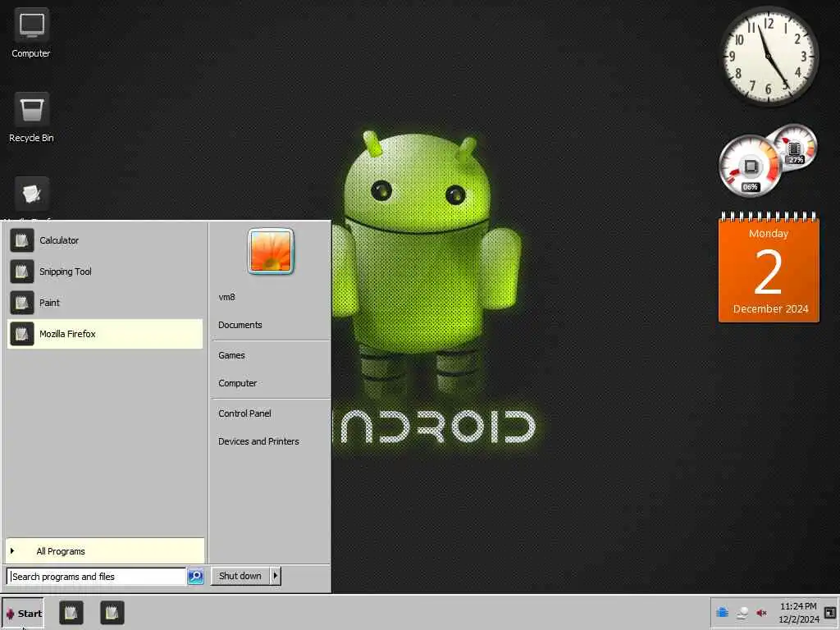This screenshot has height=630, width=840.
Task: Select the Recycle Bin desktop icon
Action: coord(31,118)
